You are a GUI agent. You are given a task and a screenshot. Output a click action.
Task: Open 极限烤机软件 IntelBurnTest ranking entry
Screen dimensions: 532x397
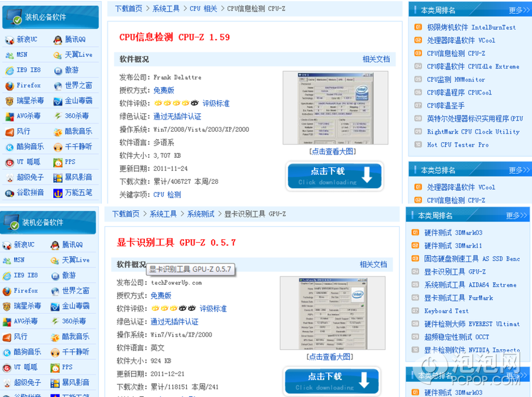(x=471, y=28)
